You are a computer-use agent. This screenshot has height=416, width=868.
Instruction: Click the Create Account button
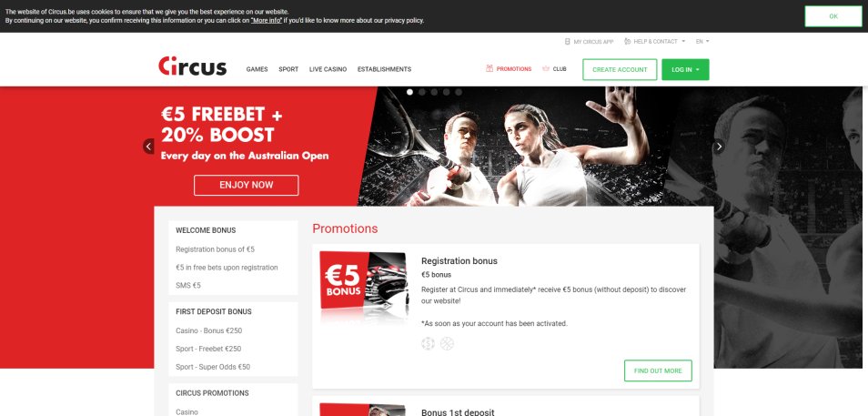(x=620, y=70)
